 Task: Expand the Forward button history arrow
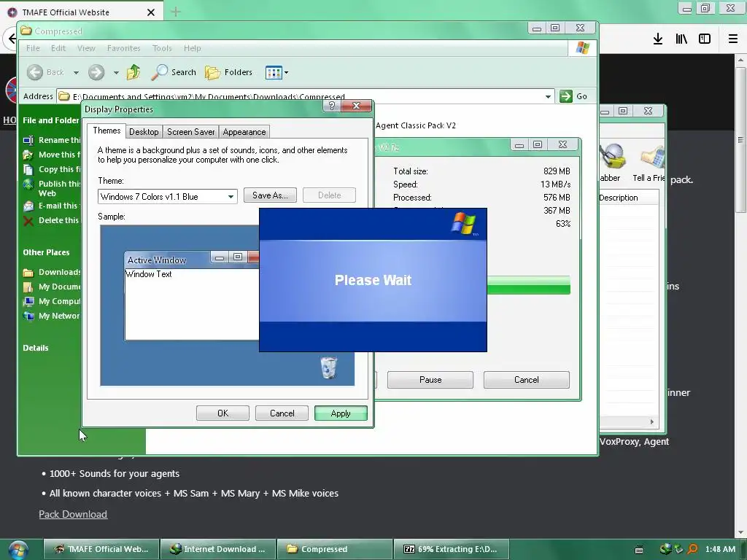pyautogui.click(x=116, y=72)
